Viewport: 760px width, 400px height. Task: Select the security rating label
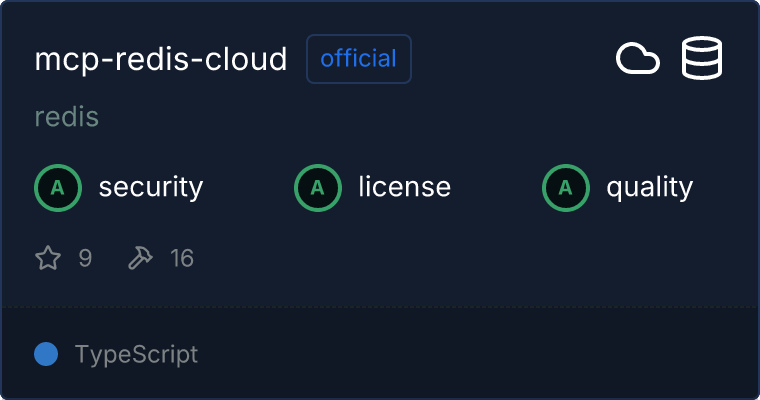pyautogui.click(x=150, y=187)
